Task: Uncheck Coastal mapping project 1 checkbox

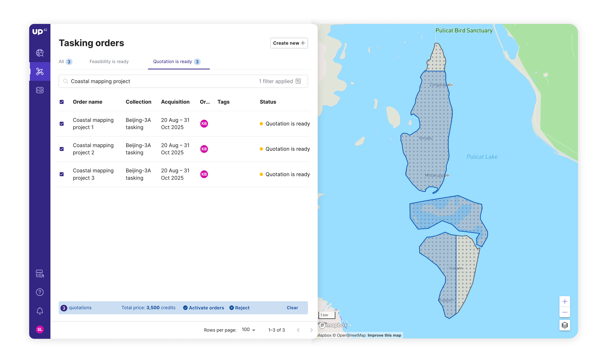Action: pyautogui.click(x=62, y=124)
